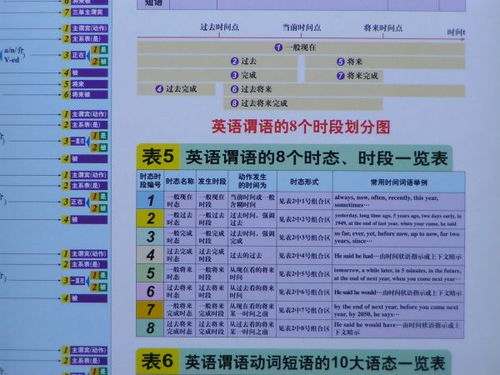Select the bar labeled 5 将来 in diagram
The image size is (500, 375).
385,62
